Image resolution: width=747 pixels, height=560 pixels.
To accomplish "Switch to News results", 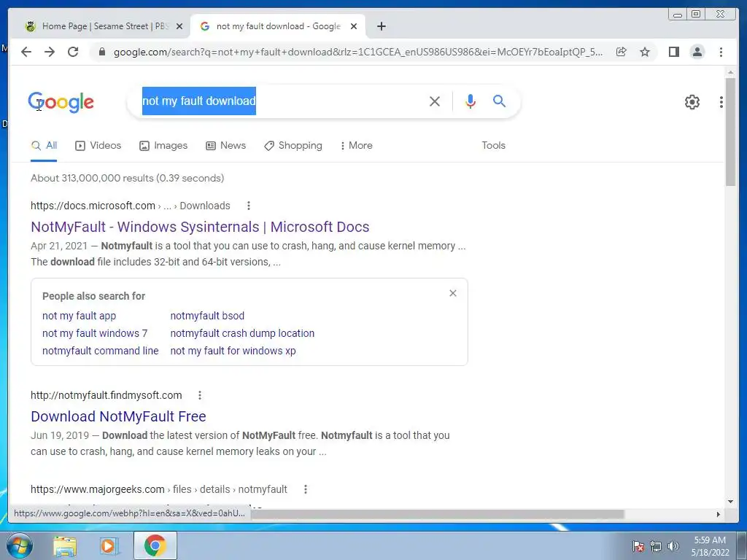I will tap(226, 146).
